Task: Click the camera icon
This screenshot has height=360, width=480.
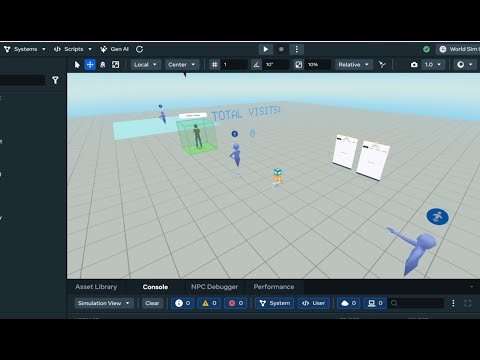Action: 414,65
